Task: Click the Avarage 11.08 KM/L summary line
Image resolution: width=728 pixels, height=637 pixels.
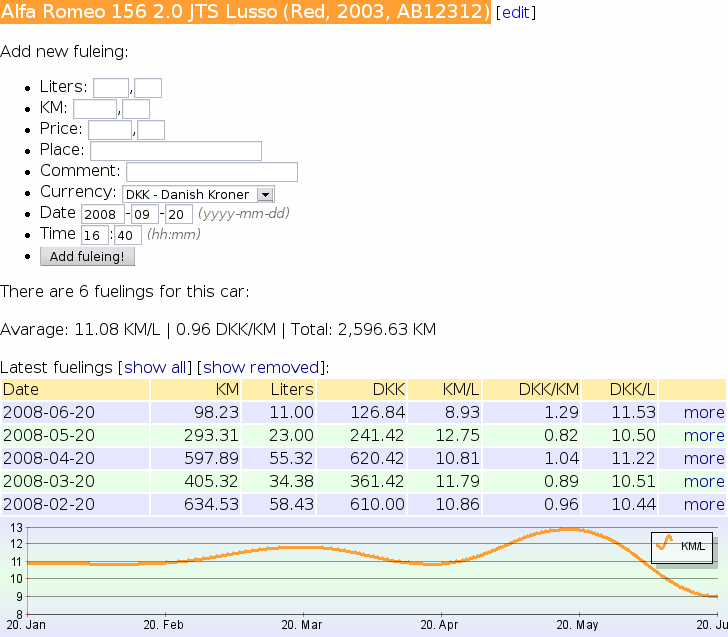Action: [x=218, y=329]
